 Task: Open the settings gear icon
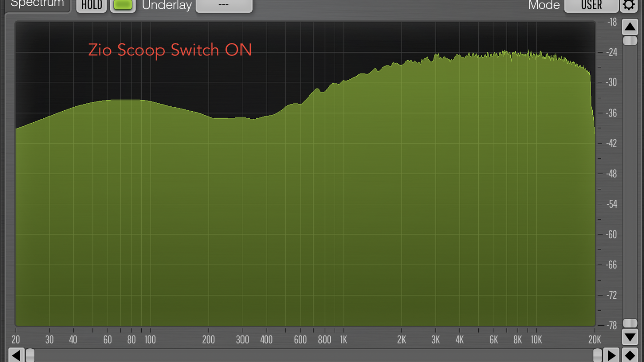point(629,5)
